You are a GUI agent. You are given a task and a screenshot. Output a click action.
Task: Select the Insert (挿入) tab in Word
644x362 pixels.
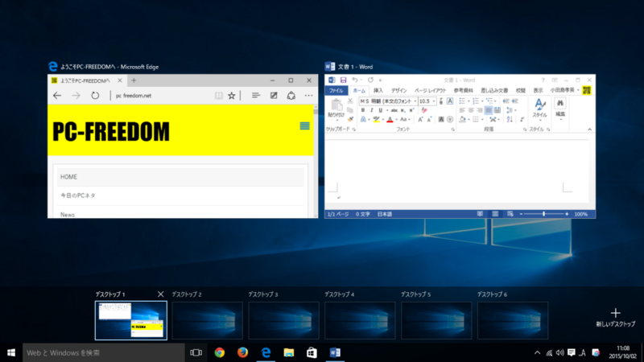378,91
